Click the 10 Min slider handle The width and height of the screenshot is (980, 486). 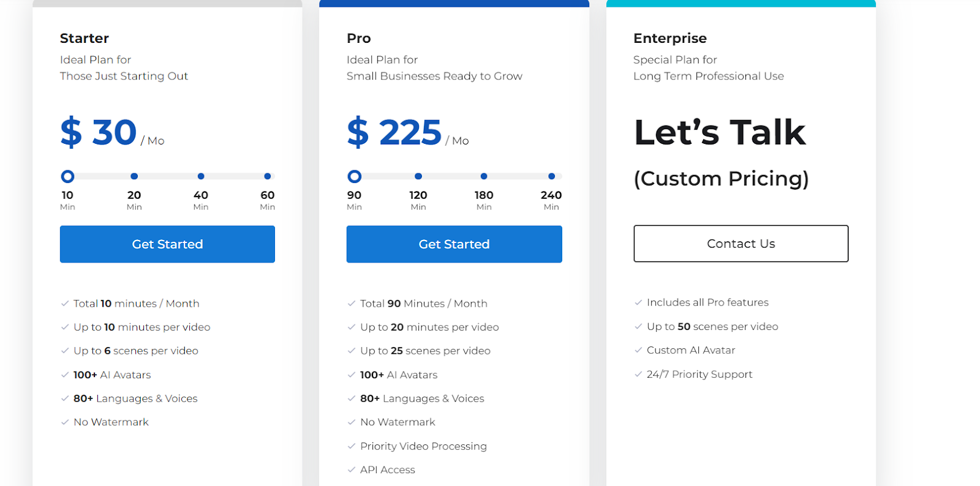pos(68,176)
